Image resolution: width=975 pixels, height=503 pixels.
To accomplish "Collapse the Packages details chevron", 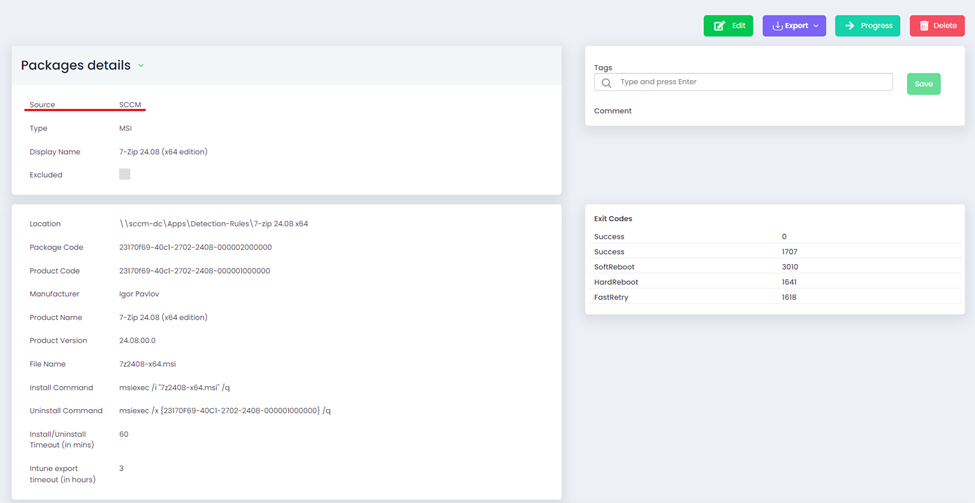I will click(141, 66).
